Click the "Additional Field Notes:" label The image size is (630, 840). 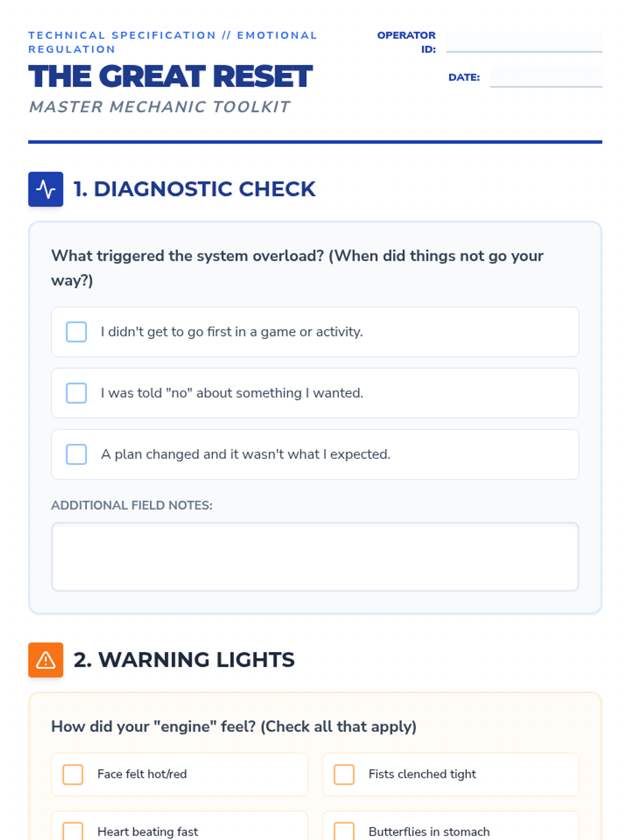[132, 505]
